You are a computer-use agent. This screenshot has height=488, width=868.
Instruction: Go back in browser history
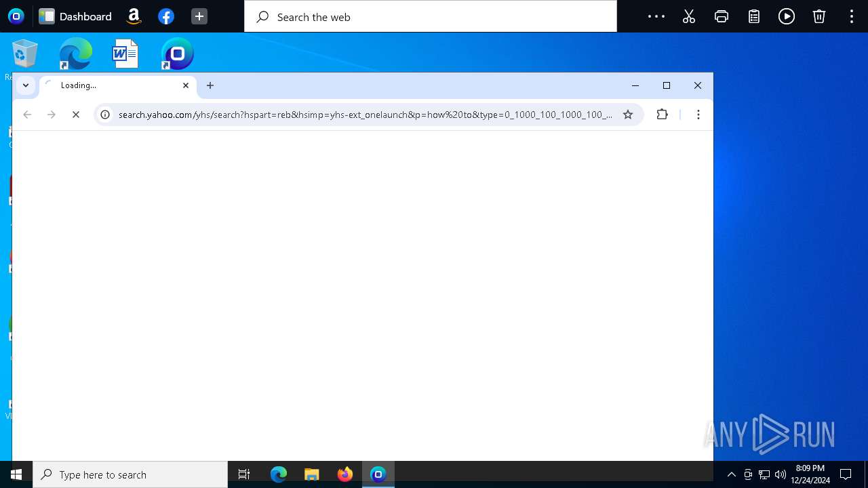(27, 115)
